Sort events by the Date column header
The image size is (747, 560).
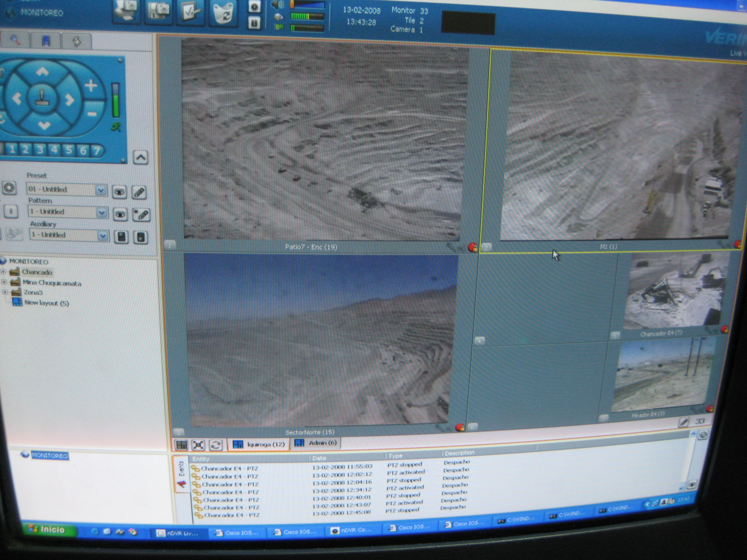coord(348,458)
